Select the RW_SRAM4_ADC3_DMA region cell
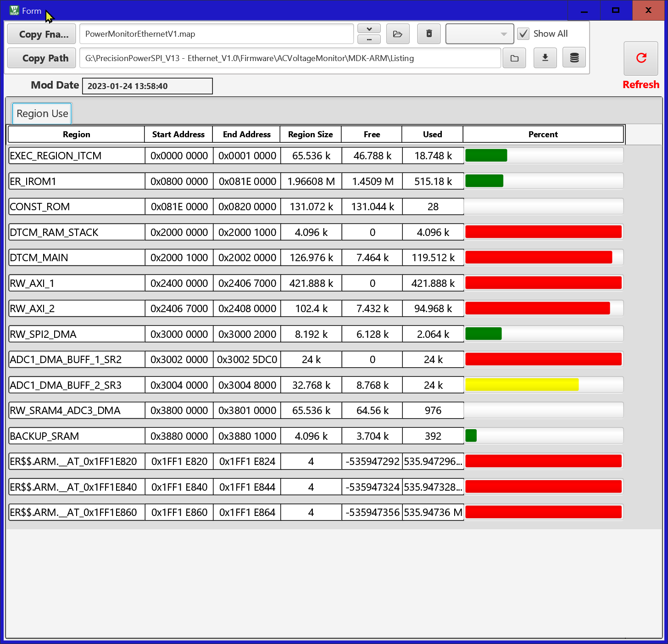The height and width of the screenshot is (644, 668). pyautogui.click(x=77, y=410)
